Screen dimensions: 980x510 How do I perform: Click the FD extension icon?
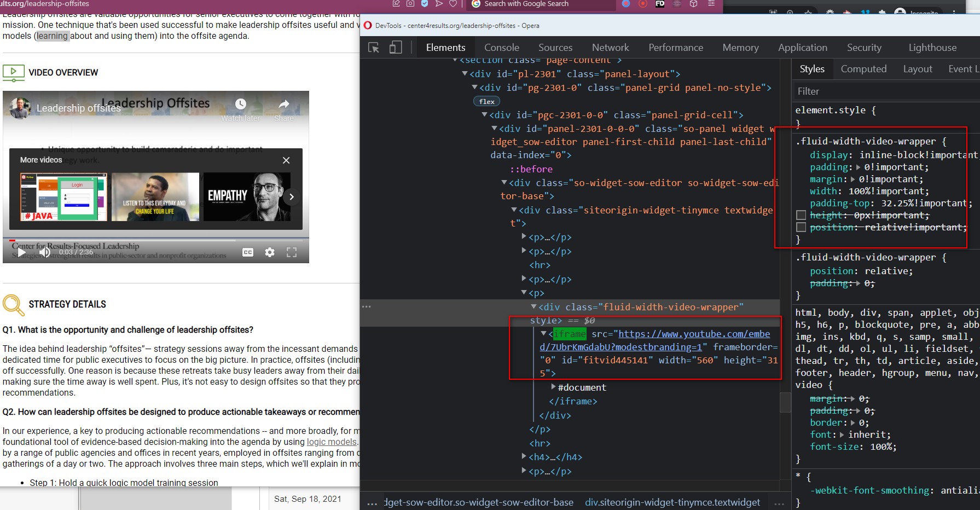pos(660,4)
